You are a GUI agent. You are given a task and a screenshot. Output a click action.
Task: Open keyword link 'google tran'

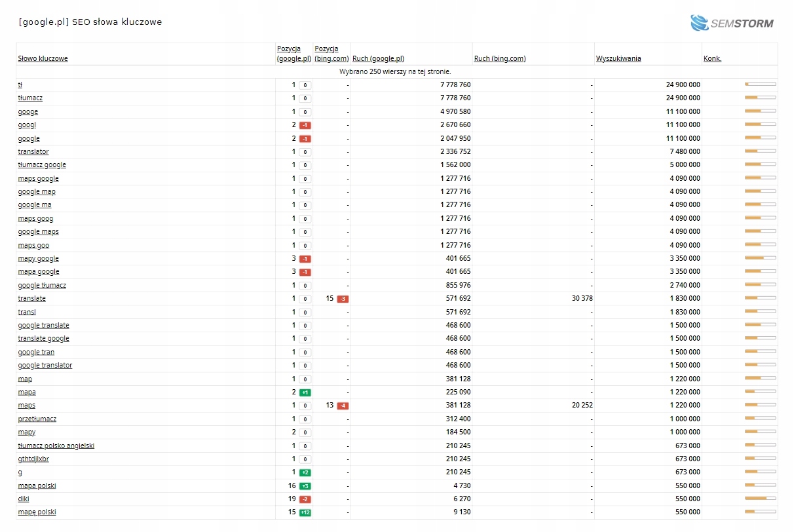pos(36,352)
